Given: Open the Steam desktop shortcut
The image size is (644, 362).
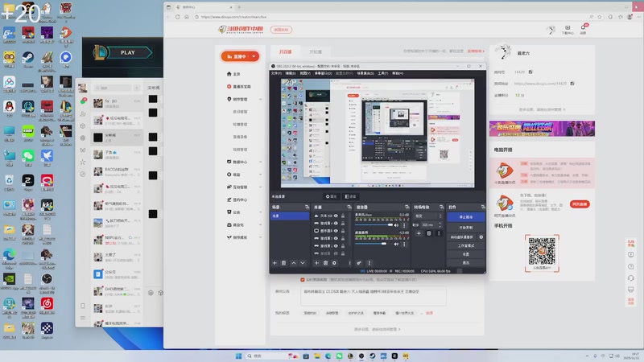Looking at the screenshot, I should pos(28,59).
